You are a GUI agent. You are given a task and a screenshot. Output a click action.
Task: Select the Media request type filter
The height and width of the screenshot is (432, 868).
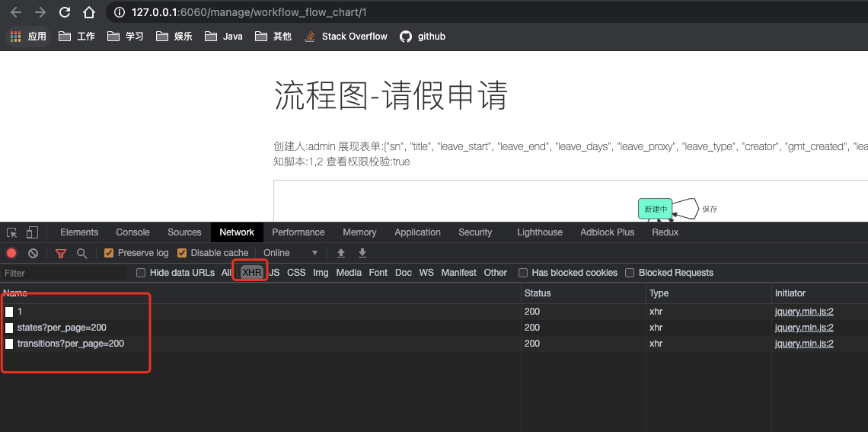click(349, 273)
